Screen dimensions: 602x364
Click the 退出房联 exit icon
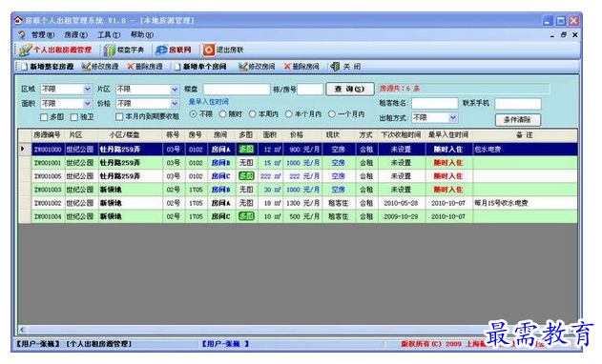(209, 50)
